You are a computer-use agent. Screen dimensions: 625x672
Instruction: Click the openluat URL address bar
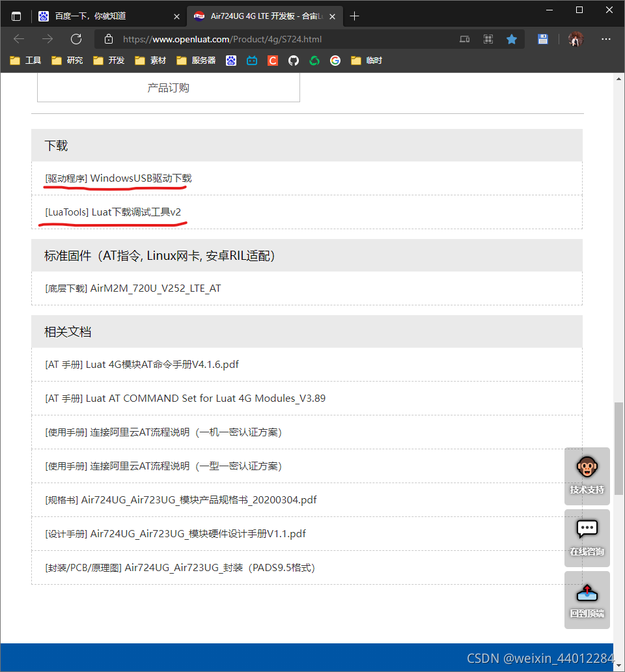222,39
